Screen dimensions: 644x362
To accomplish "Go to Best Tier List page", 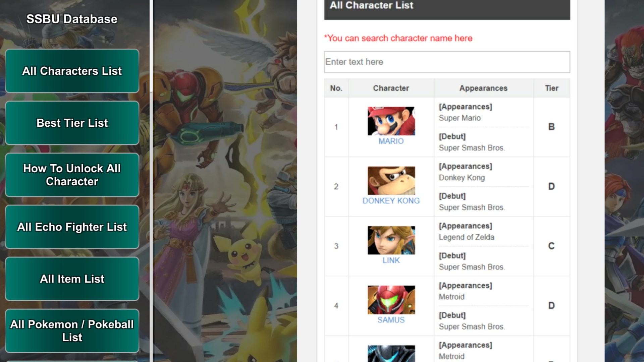I will click(x=72, y=123).
